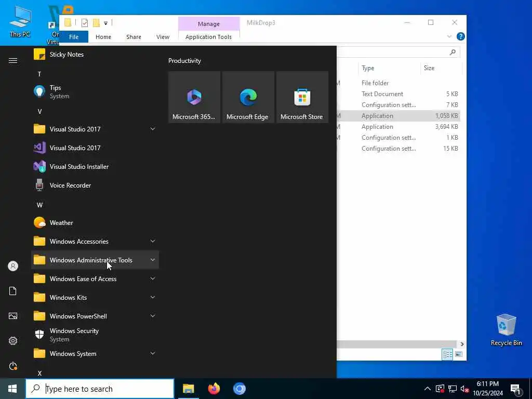Click the Productivity group heading
The image size is (532, 399).
184,61
